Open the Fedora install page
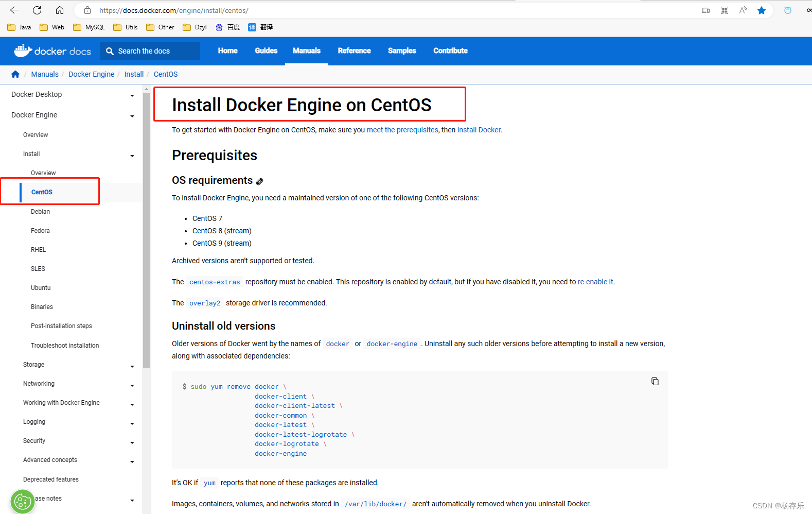 point(40,231)
